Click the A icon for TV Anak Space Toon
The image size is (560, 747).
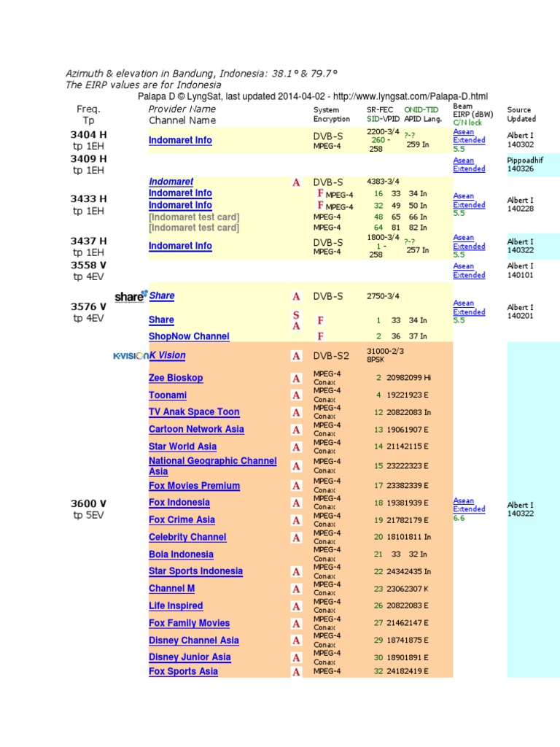pyautogui.click(x=296, y=413)
